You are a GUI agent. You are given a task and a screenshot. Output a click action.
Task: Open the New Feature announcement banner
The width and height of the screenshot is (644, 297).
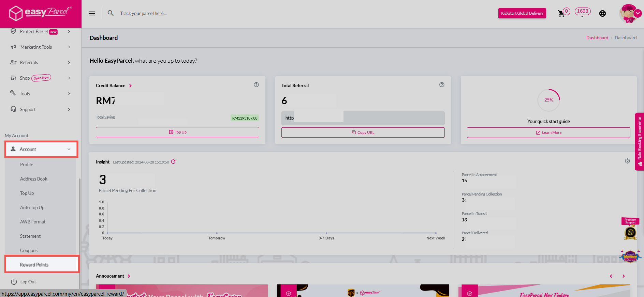(544, 291)
